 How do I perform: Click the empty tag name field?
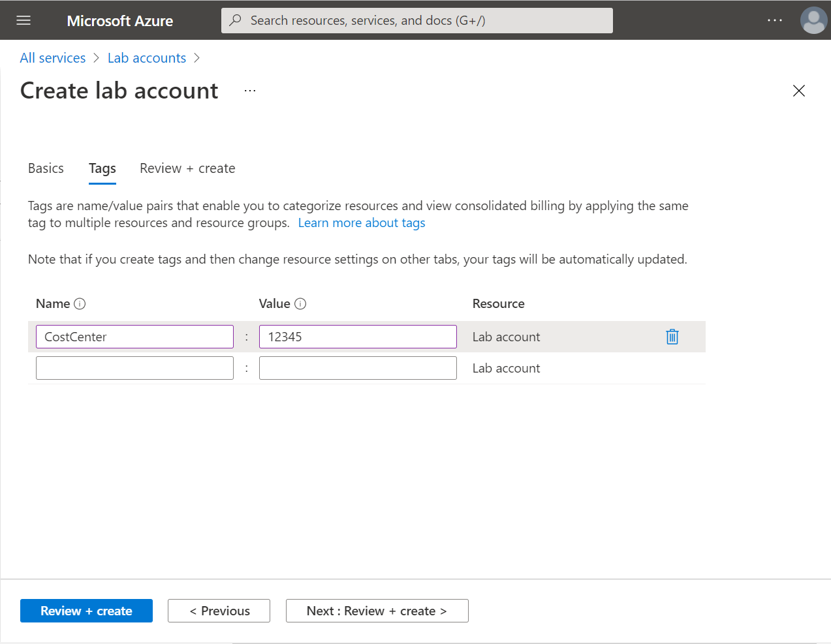(x=134, y=367)
